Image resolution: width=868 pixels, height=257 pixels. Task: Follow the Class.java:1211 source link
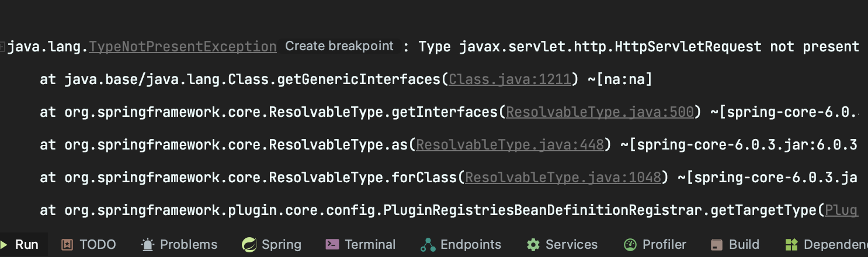(x=509, y=79)
